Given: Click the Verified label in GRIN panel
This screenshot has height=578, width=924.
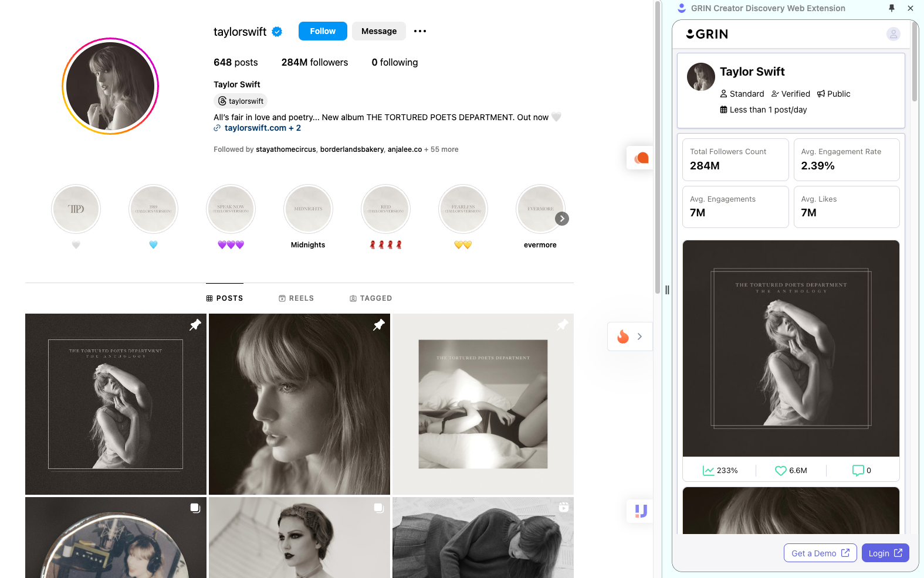Looking at the screenshot, I should (791, 94).
